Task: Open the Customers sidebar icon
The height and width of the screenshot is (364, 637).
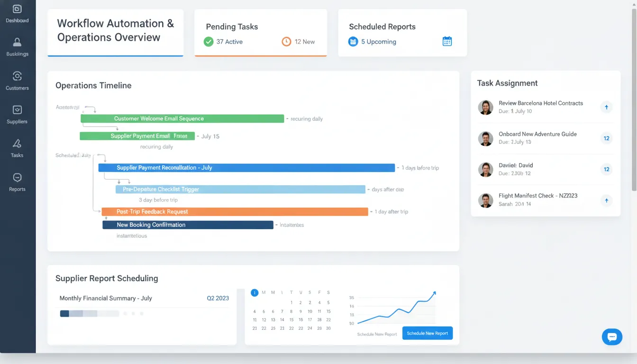Action: 17,76
